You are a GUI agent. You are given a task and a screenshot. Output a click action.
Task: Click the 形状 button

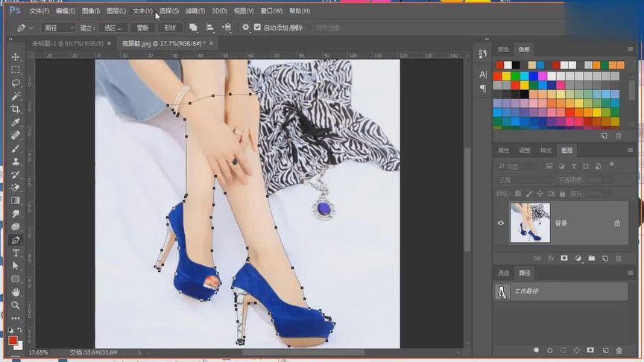(x=170, y=28)
